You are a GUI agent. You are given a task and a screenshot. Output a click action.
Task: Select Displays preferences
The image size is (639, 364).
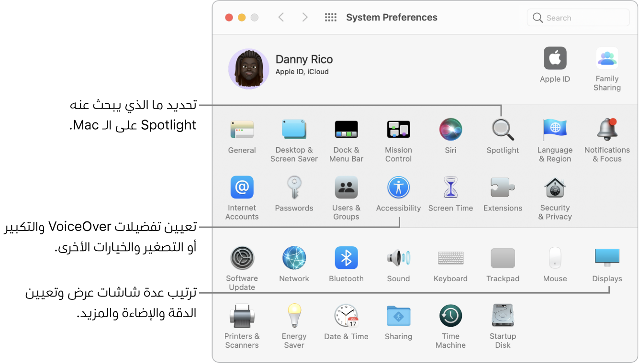[x=607, y=257]
